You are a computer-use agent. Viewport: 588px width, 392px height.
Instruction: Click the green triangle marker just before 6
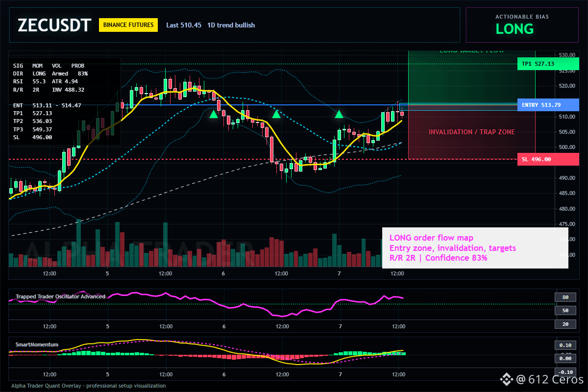coord(214,114)
